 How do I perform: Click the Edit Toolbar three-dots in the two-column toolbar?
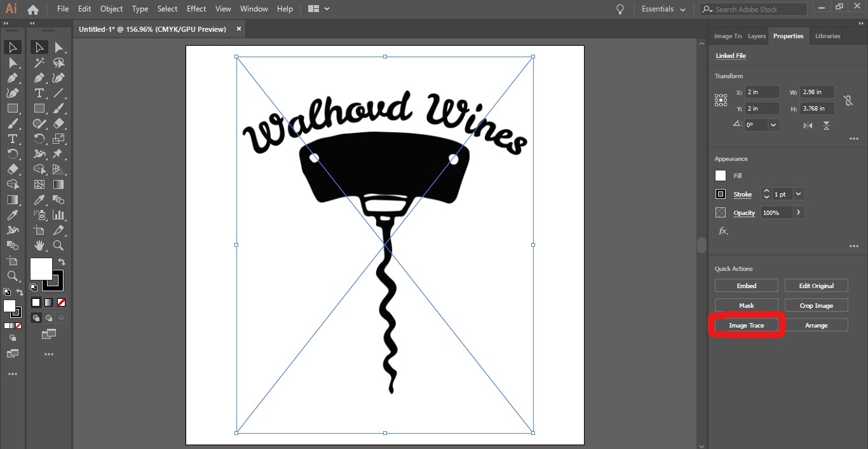[x=49, y=354]
